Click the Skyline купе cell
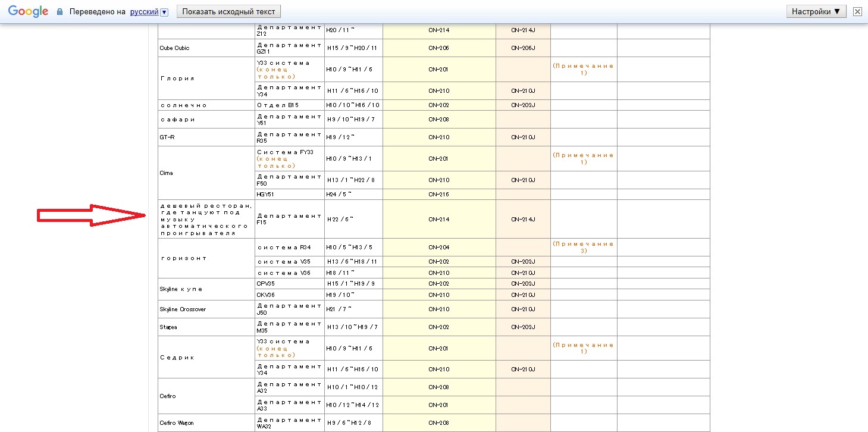Image resolution: width=868 pixels, height=432 pixels. pyautogui.click(x=206, y=289)
